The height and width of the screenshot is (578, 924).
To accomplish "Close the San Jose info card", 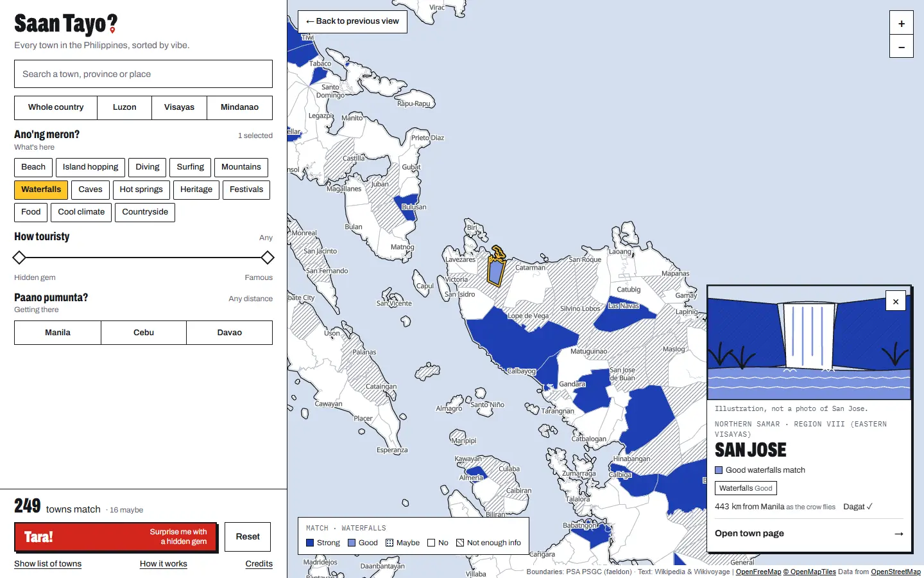I will coord(896,301).
